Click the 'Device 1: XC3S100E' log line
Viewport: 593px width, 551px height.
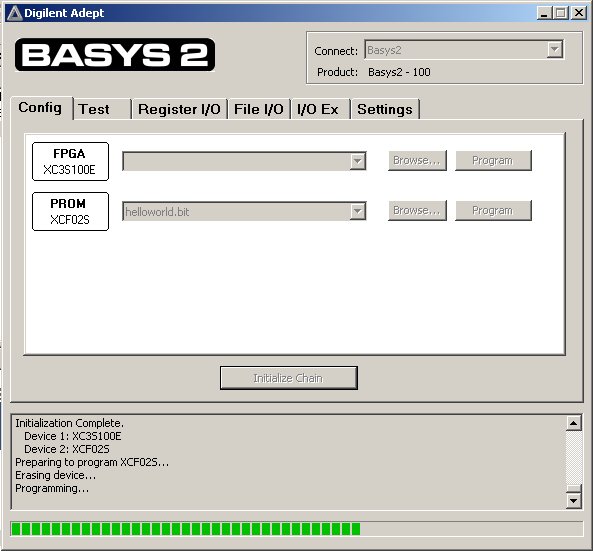(73, 436)
